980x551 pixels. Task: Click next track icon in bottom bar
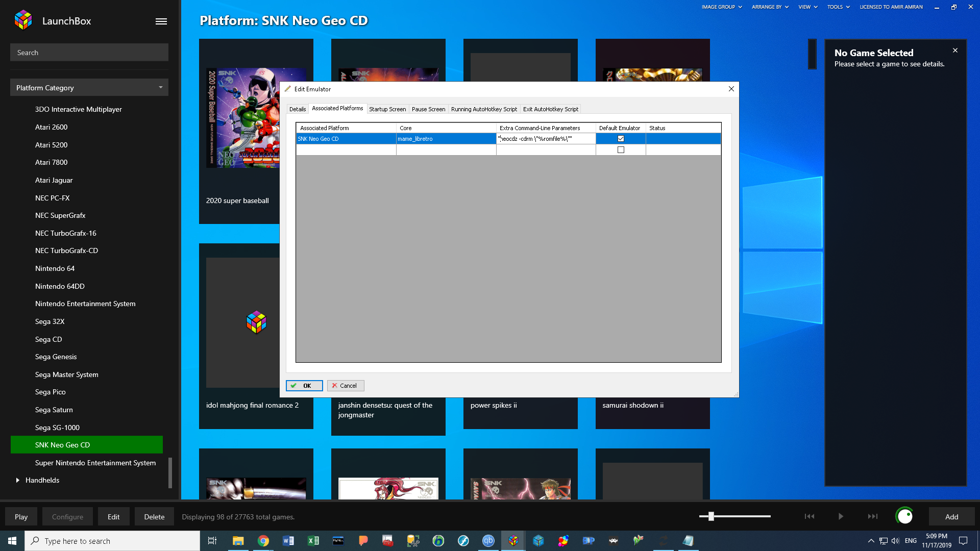coord(873,516)
